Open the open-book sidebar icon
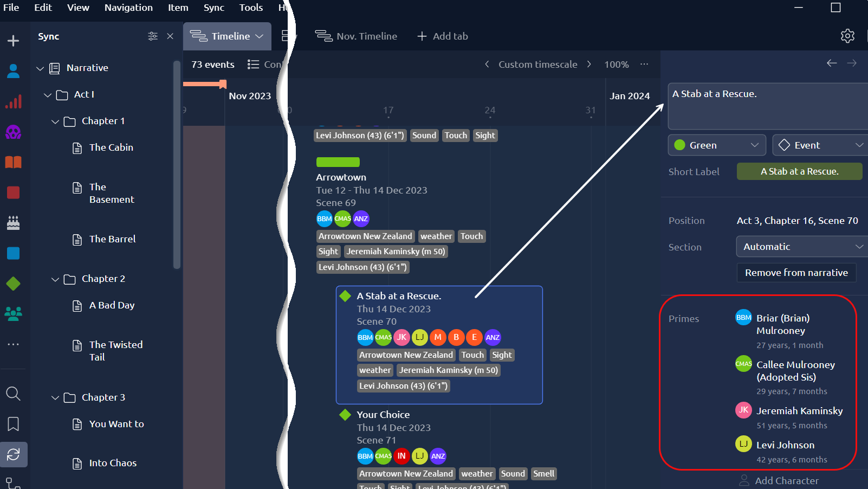 pyautogui.click(x=14, y=162)
